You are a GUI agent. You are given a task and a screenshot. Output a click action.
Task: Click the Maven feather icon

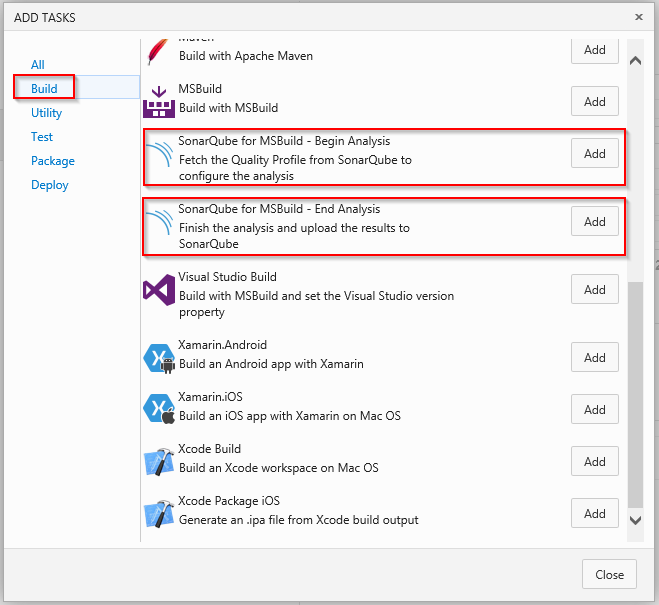160,51
